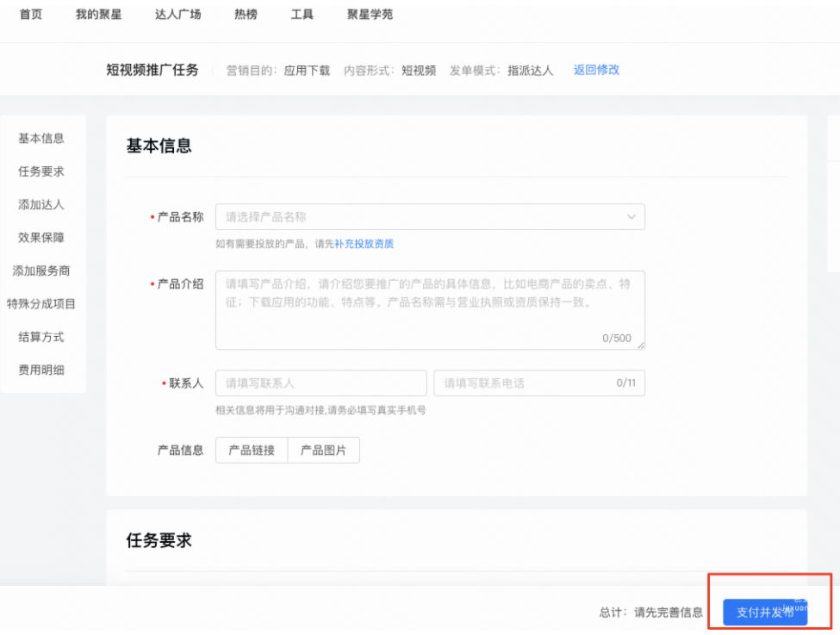Click 返回修改 to go back and edit
The width and height of the screenshot is (840, 635).
tap(596, 70)
